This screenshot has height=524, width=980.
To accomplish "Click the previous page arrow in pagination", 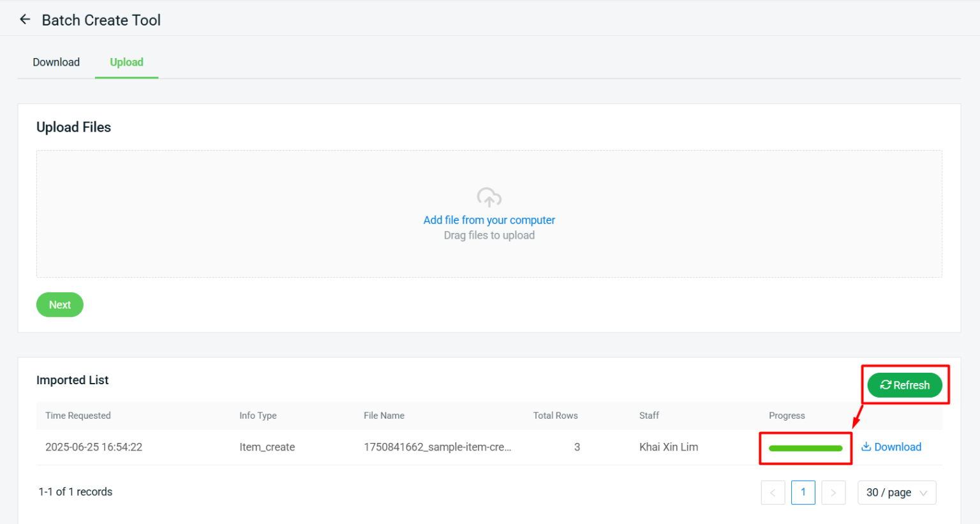I will [773, 492].
